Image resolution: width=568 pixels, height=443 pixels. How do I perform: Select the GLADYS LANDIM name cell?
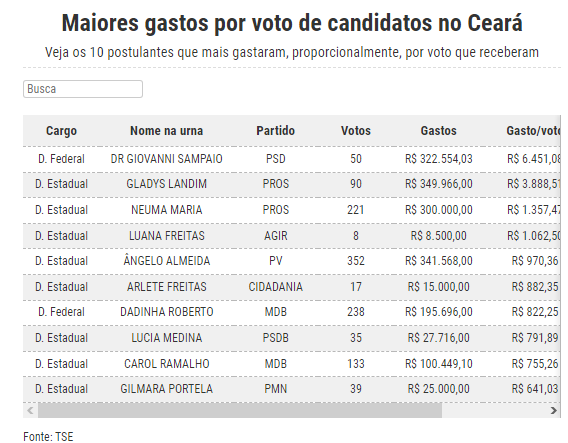pyautogui.click(x=166, y=184)
